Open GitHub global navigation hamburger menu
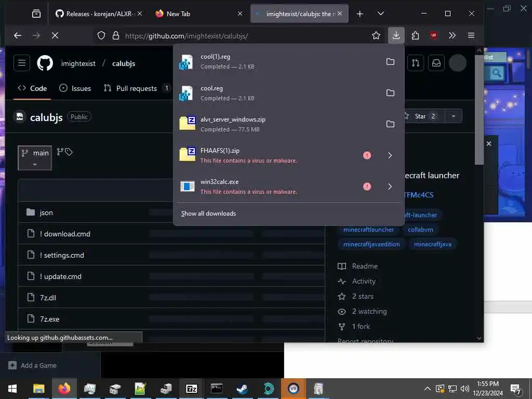 pyautogui.click(x=22, y=63)
